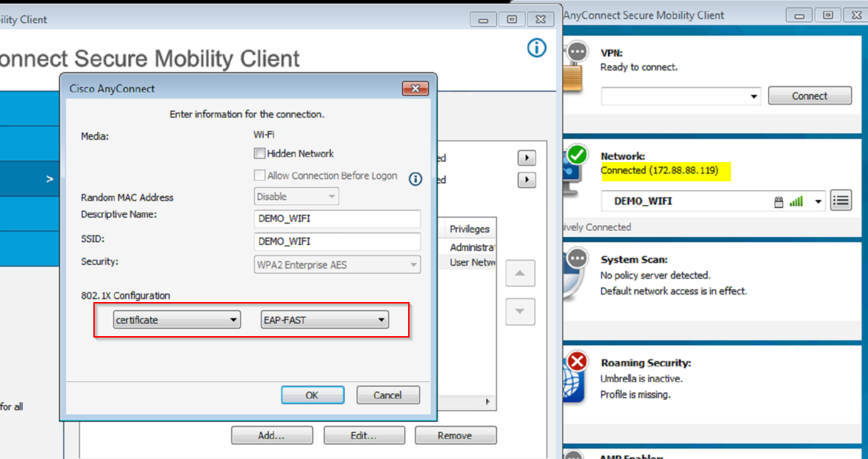Open the Security WPA2 Enterprise AES dropdown
Viewport: 868px width, 459px height.
click(337, 264)
